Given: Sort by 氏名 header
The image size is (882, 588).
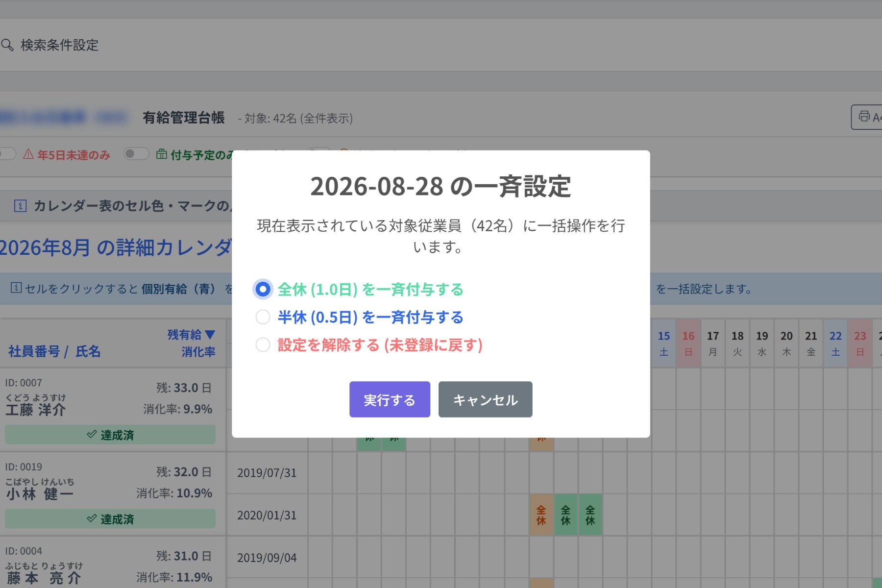Looking at the screenshot, I should click(x=88, y=351).
